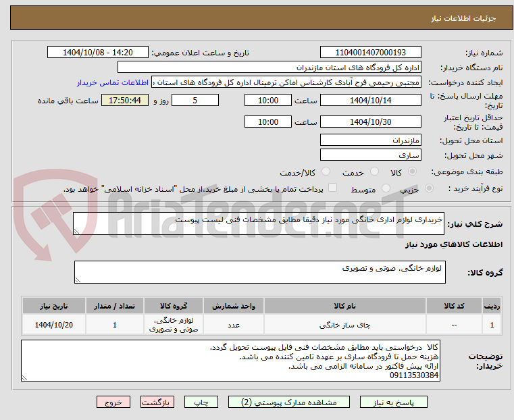The height and width of the screenshot is (420, 514).
Task: Click the شماره نیاز field 1104001407000193
Action: coord(370,53)
